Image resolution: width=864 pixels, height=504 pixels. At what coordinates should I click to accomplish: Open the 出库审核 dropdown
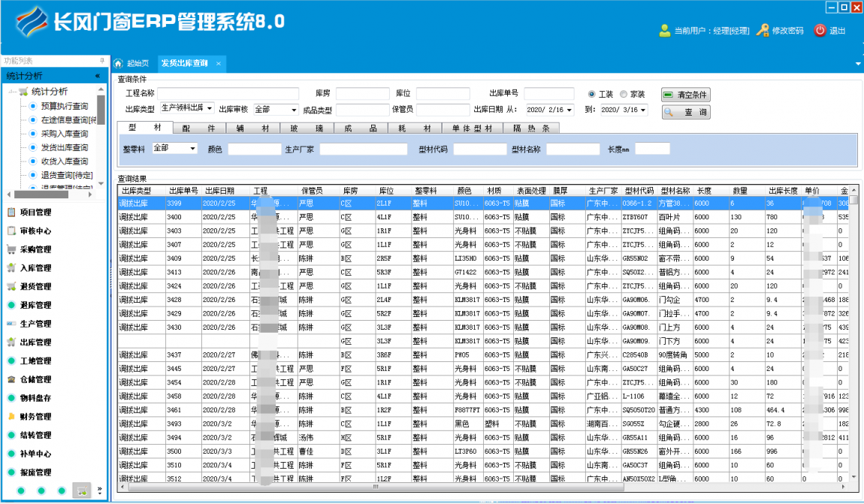click(x=294, y=110)
